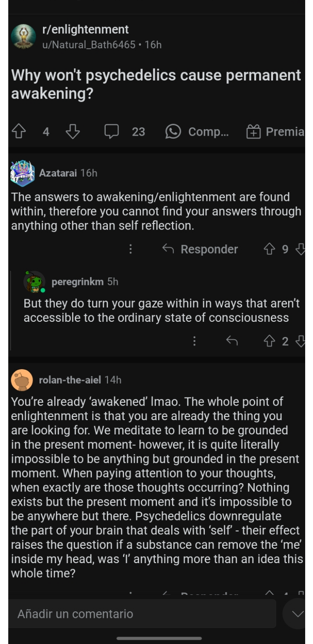Upvote the post about psychedelics
This screenshot has width=313, height=644.
tap(18, 132)
